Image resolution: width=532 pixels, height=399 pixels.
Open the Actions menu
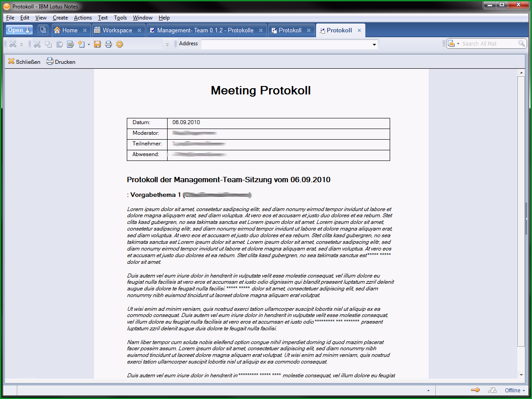[x=83, y=18]
